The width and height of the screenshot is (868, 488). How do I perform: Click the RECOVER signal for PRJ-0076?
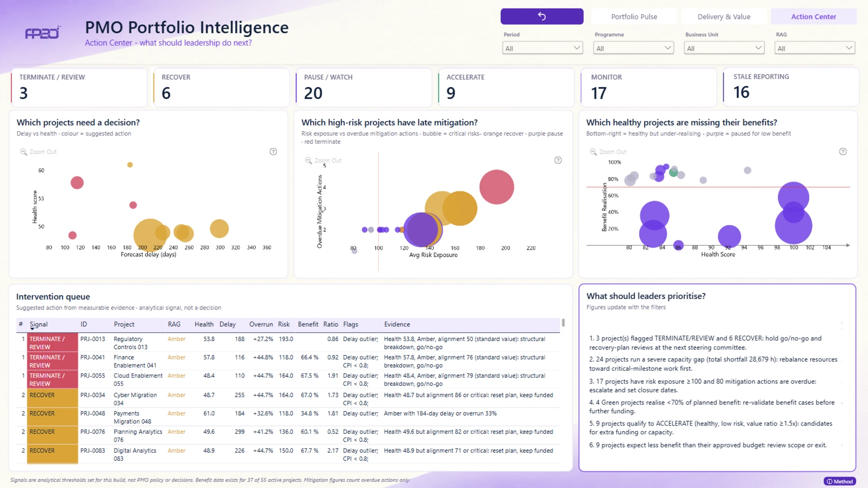(x=52, y=435)
